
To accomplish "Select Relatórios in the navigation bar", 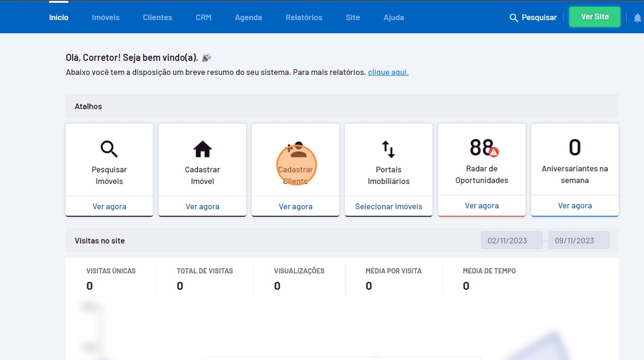I will [x=304, y=17].
